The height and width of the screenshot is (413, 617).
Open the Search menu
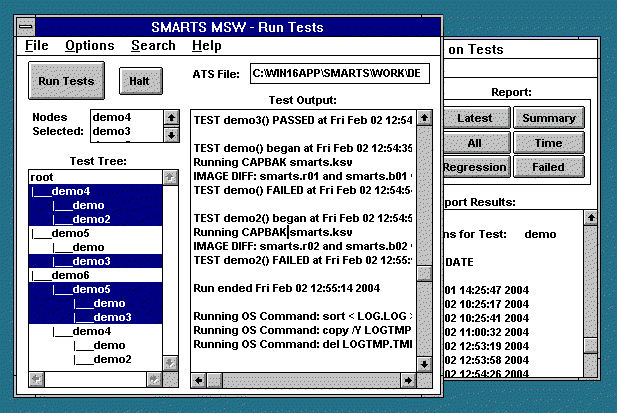[x=153, y=46]
